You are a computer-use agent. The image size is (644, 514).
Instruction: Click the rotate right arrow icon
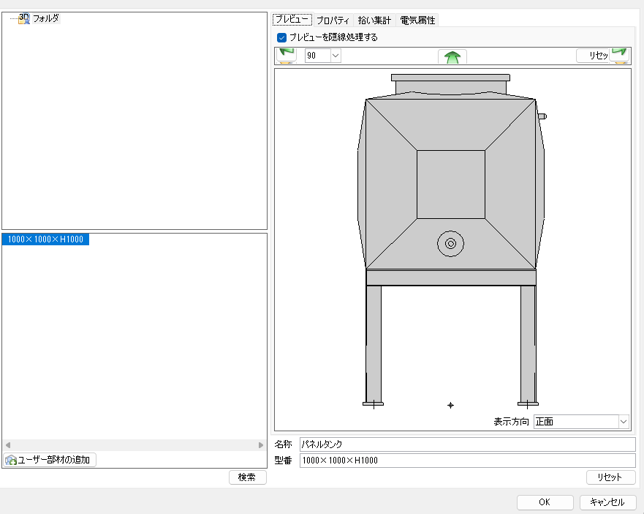[620, 56]
